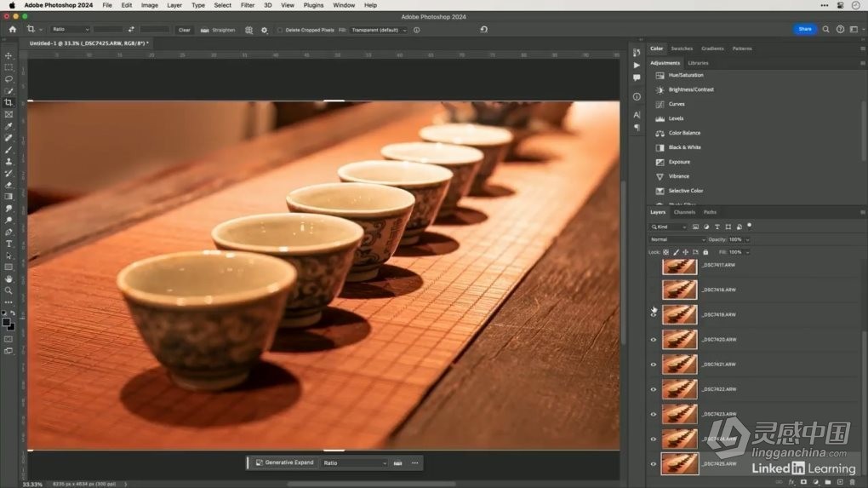Select the Pen tool
This screenshot has width=868, height=488.
[9, 233]
